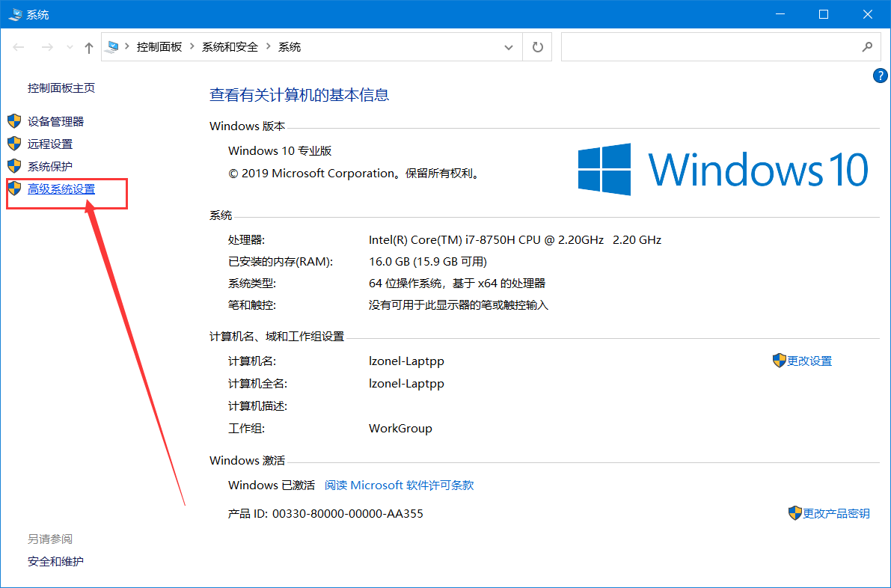
Task: Click 更改产品密钥 link
Action: pyautogui.click(x=836, y=514)
